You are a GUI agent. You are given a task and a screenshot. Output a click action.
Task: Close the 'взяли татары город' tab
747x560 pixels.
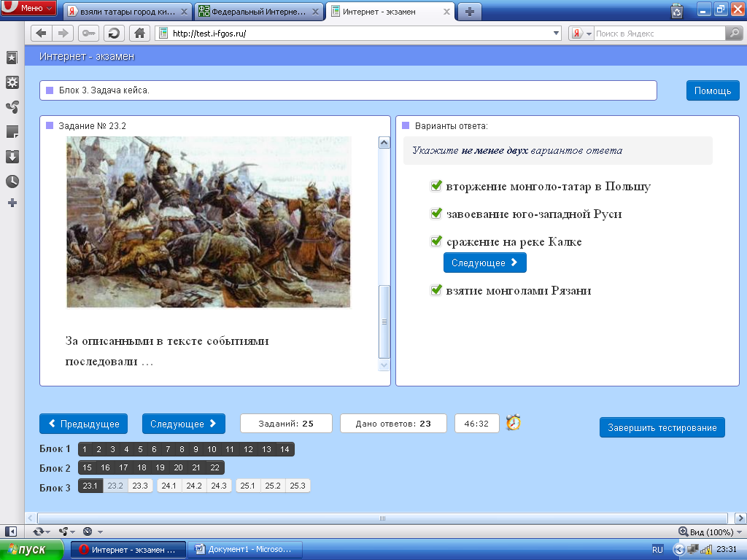click(184, 12)
